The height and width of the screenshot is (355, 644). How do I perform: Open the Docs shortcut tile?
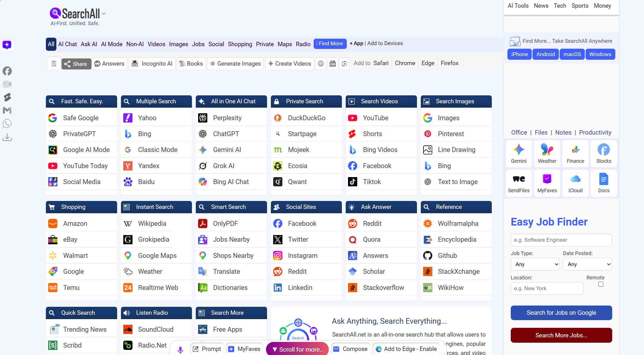point(604,183)
